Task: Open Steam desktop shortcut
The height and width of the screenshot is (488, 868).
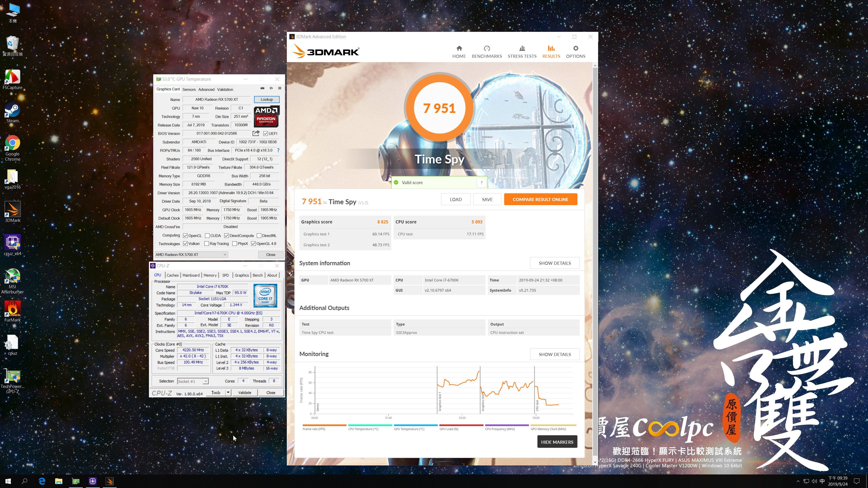Action: pos(12,113)
